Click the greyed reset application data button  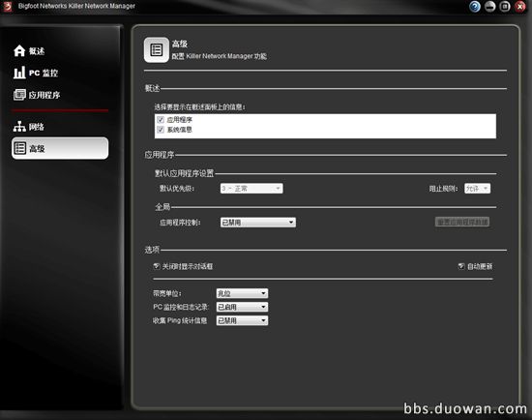pyautogui.click(x=462, y=222)
